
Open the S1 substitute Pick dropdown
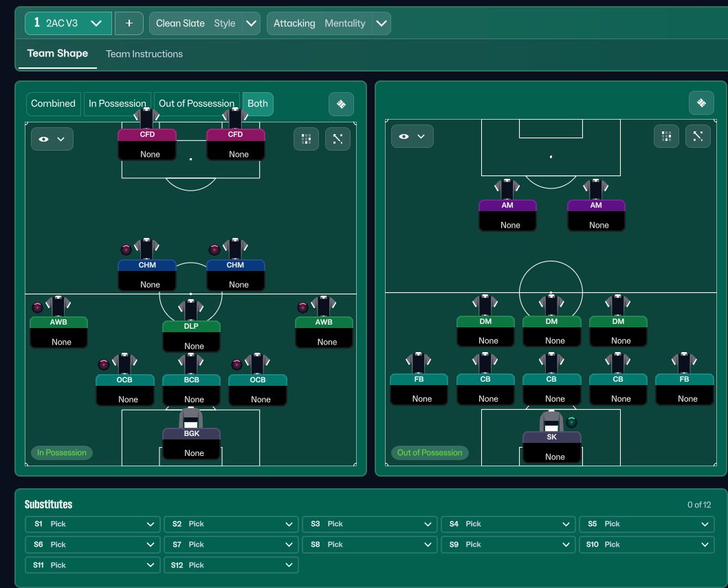pyautogui.click(x=93, y=524)
